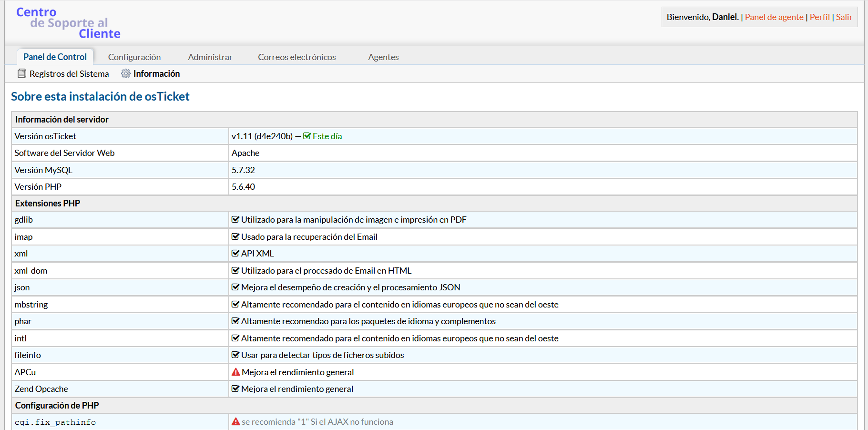Click the Zend Opcache check mark icon
The width and height of the screenshot is (868, 430).
click(235, 389)
